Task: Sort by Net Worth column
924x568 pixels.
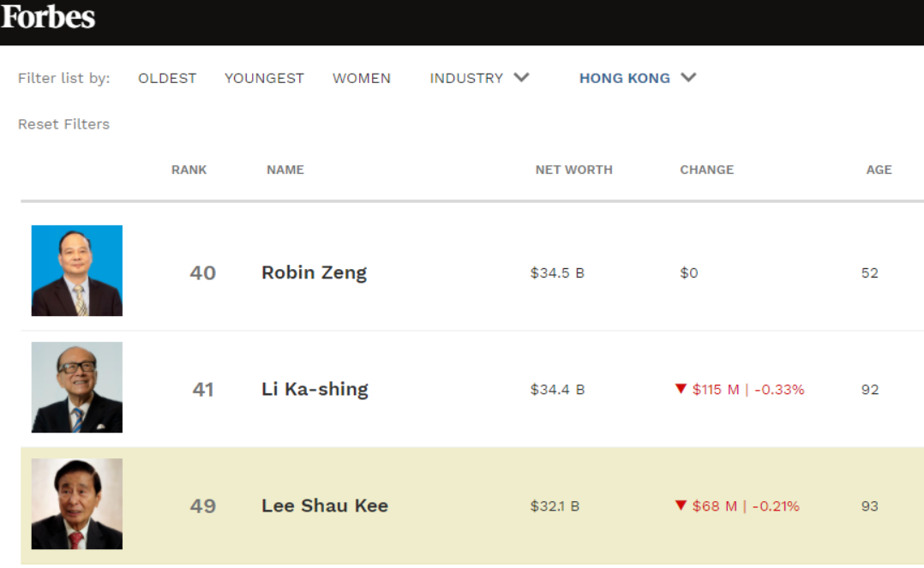Action: pos(573,170)
